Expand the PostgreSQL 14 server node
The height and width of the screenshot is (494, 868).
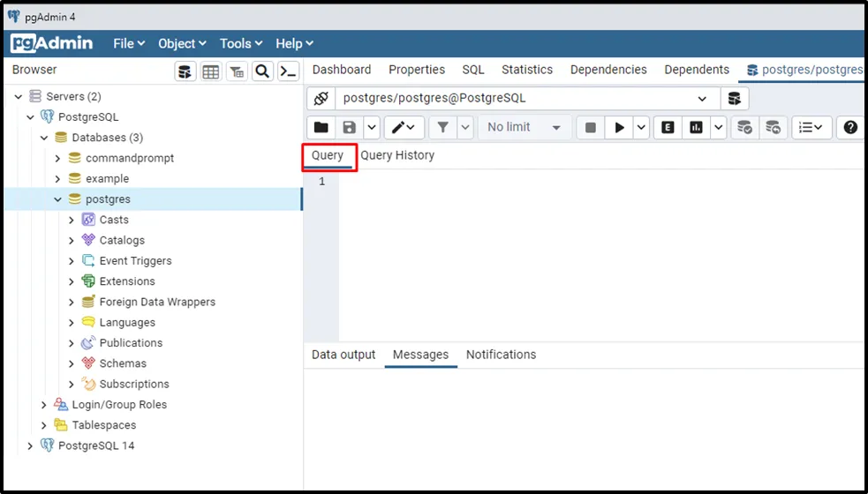click(x=31, y=445)
